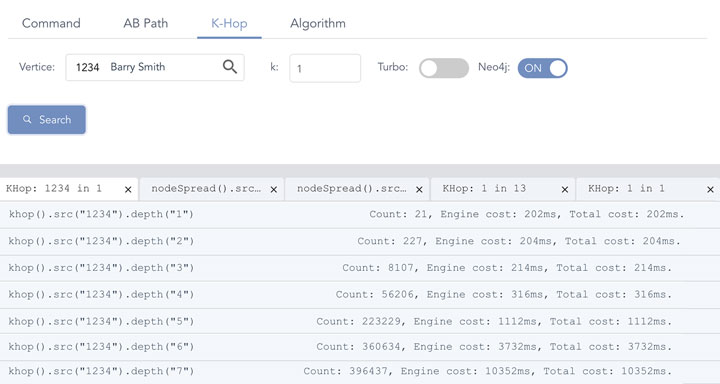Click the magnifier icon in Vertice field
The width and height of the screenshot is (720, 384).
(x=230, y=67)
